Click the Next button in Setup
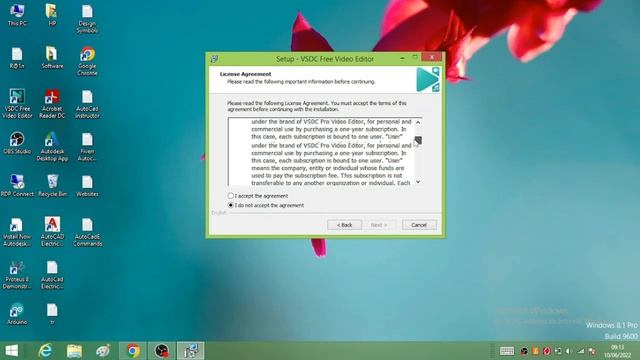This screenshot has width=640, height=360. click(379, 225)
